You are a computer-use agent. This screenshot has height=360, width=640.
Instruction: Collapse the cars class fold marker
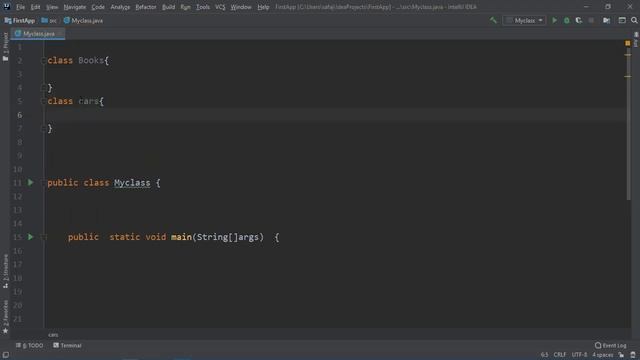(x=43, y=101)
